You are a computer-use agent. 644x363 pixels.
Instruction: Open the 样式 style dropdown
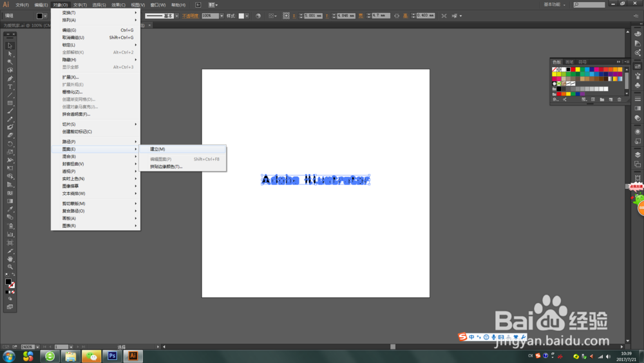point(247,16)
